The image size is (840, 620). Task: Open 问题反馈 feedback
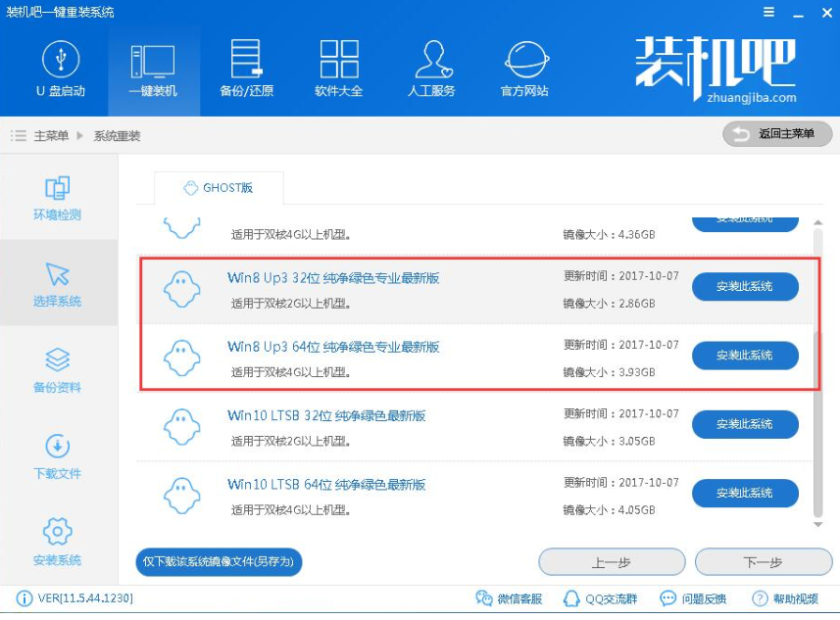coord(693,598)
